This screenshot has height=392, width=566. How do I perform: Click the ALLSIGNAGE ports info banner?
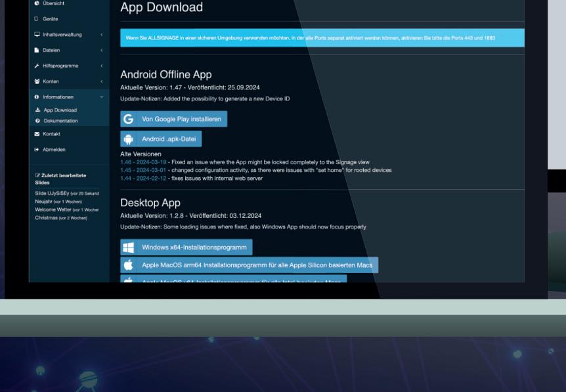(x=322, y=38)
